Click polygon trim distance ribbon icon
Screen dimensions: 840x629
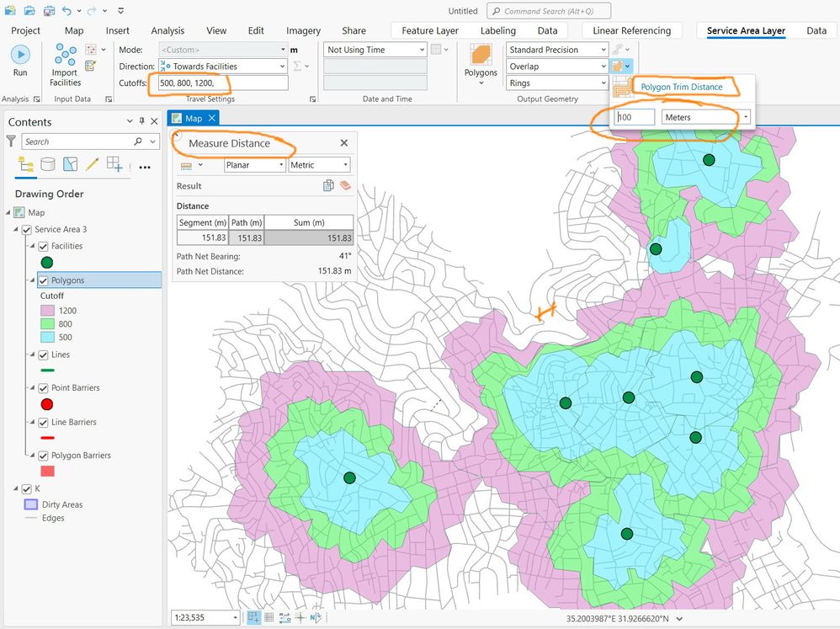point(618,67)
